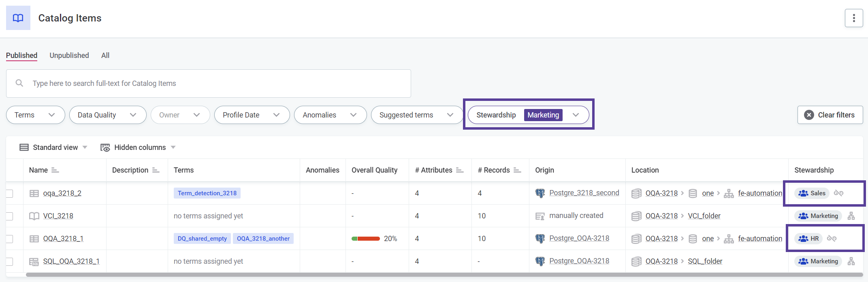Click the hierarchy icon next to VCI_3218 Marketing
Image resolution: width=868 pixels, height=282 pixels.
pos(851,216)
